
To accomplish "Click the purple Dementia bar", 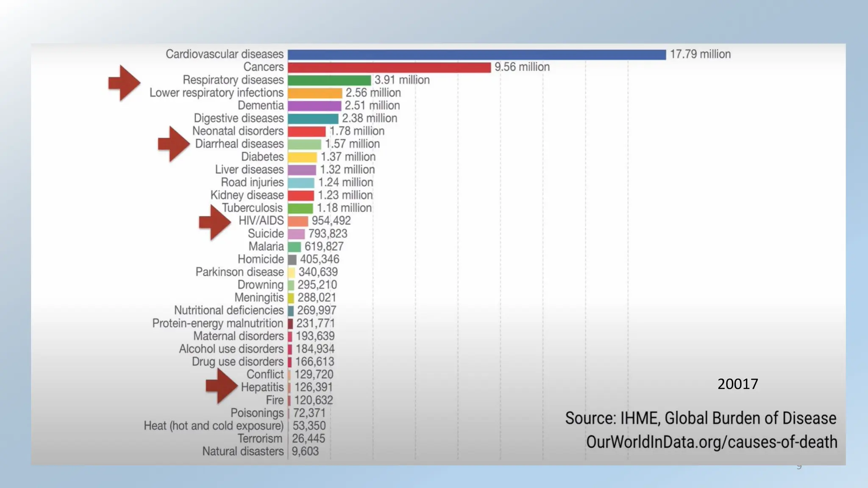I will (314, 106).
